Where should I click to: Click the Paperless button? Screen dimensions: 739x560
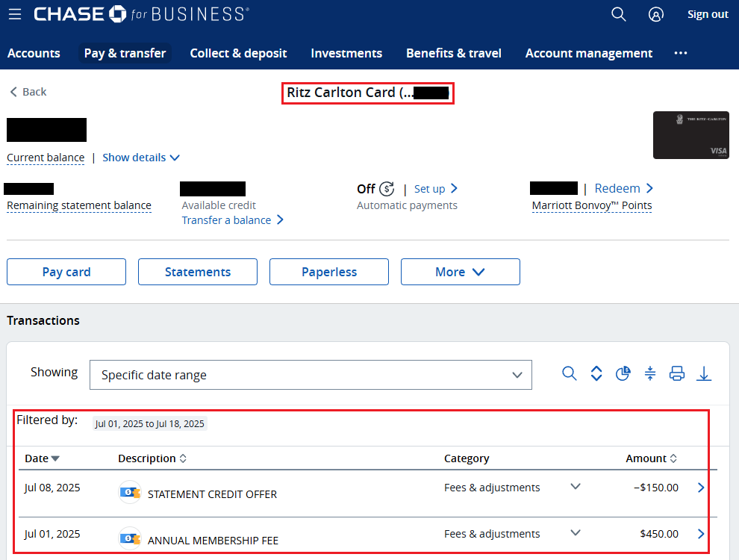click(329, 272)
